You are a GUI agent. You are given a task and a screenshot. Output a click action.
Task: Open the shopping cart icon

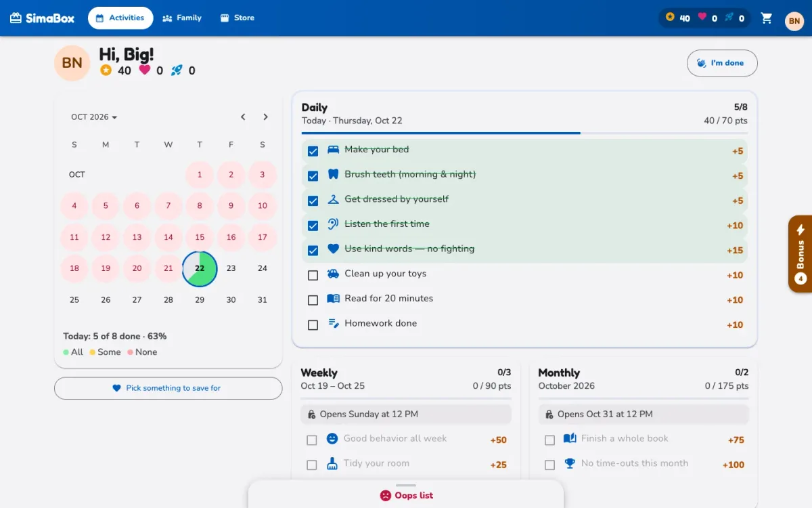(767, 18)
